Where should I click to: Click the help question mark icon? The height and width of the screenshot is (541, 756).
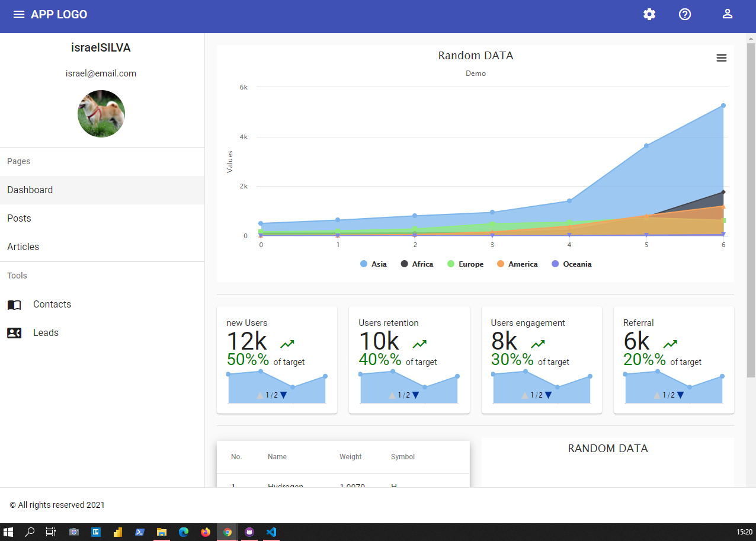(685, 14)
